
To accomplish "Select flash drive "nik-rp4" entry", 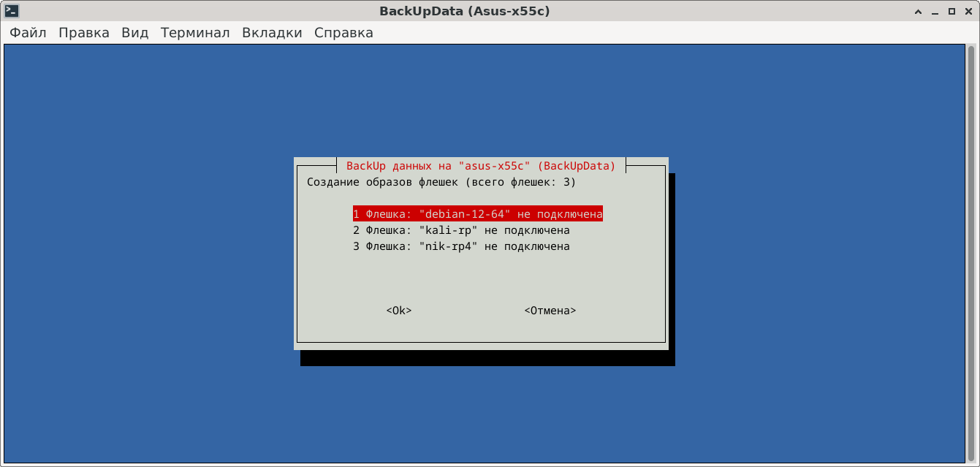I will pyautogui.click(x=461, y=246).
